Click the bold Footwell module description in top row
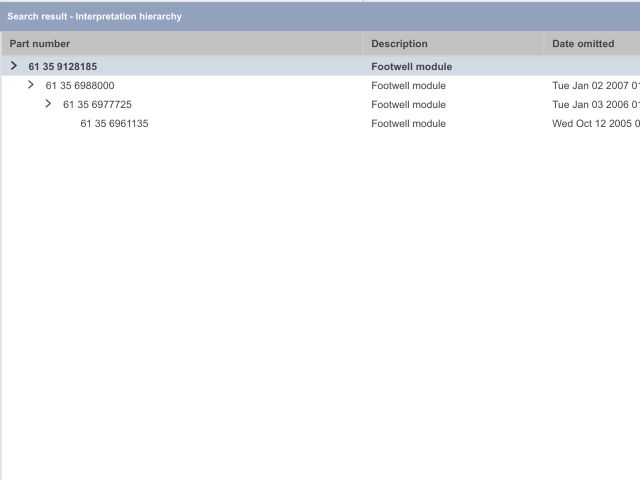 (x=412, y=67)
